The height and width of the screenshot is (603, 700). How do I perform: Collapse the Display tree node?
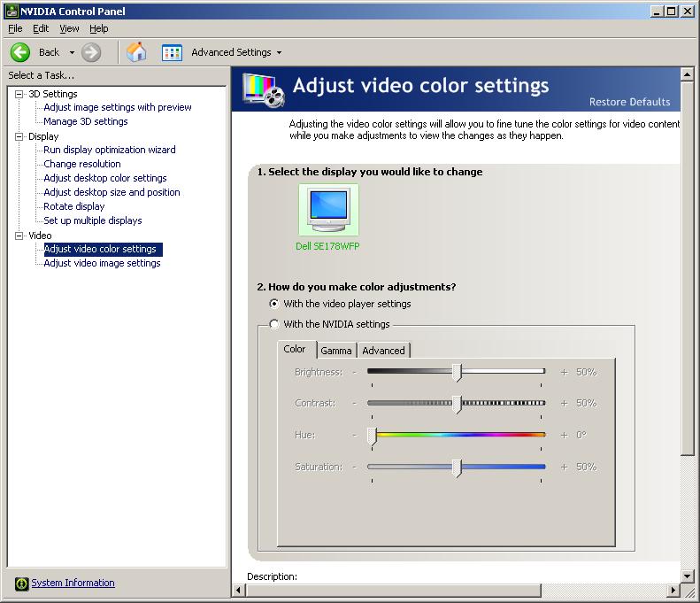(19, 136)
